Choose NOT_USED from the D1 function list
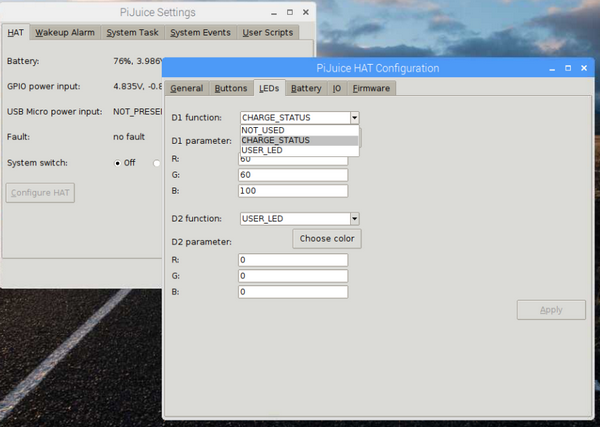600x427 pixels. 300,130
